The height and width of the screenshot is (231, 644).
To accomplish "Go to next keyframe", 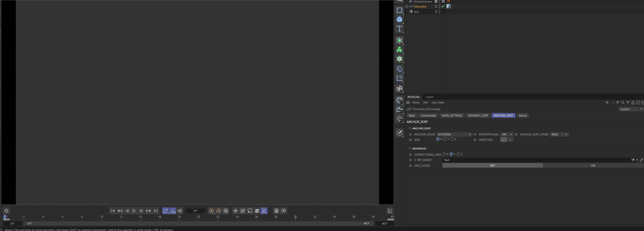I will [149, 211].
